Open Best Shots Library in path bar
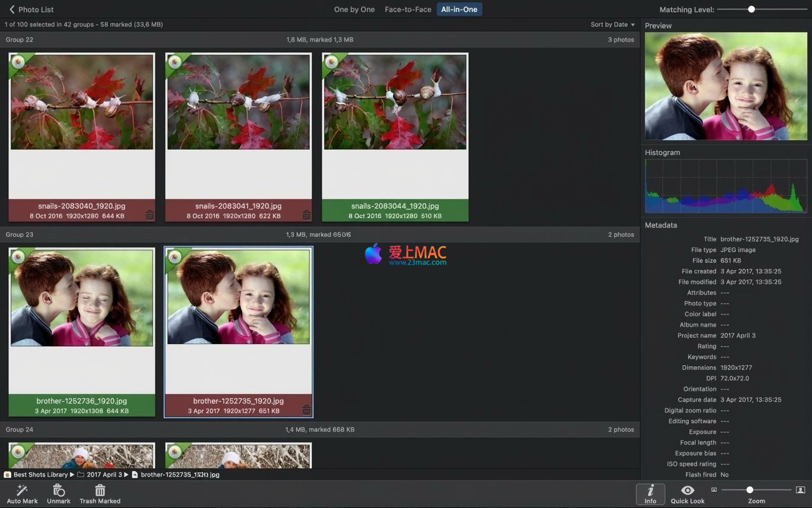The height and width of the screenshot is (508, 812). pyautogui.click(x=40, y=475)
